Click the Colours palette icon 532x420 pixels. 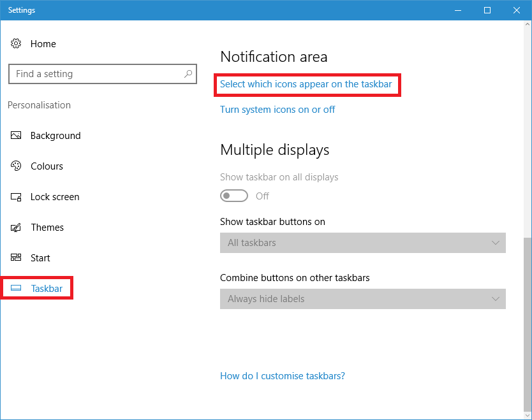pyautogui.click(x=16, y=166)
